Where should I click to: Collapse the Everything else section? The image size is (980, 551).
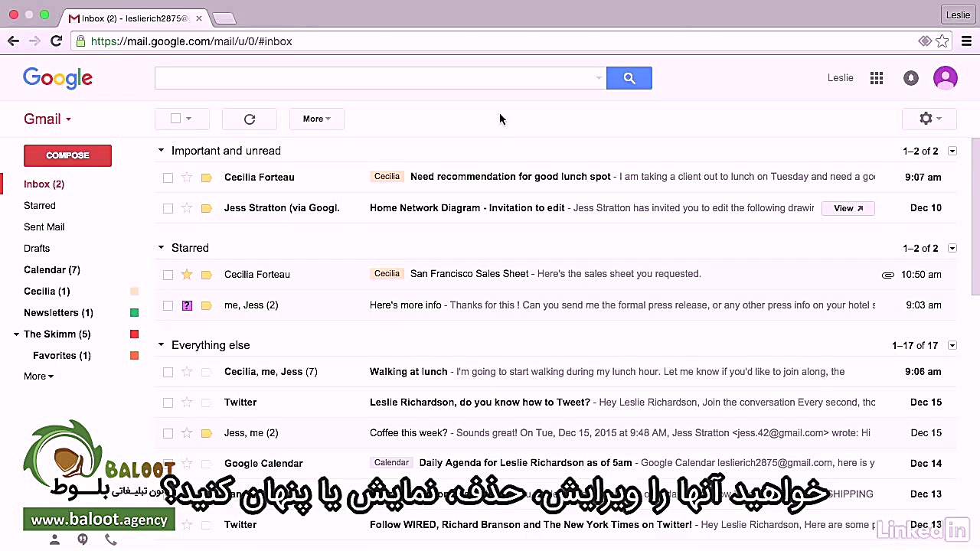click(161, 345)
